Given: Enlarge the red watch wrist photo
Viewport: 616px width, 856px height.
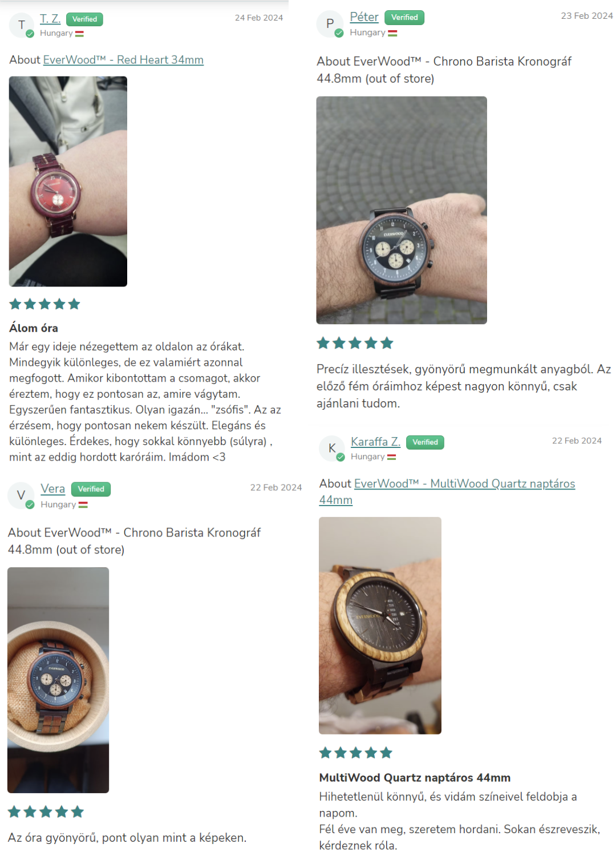Looking at the screenshot, I should click(x=68, y=181).
